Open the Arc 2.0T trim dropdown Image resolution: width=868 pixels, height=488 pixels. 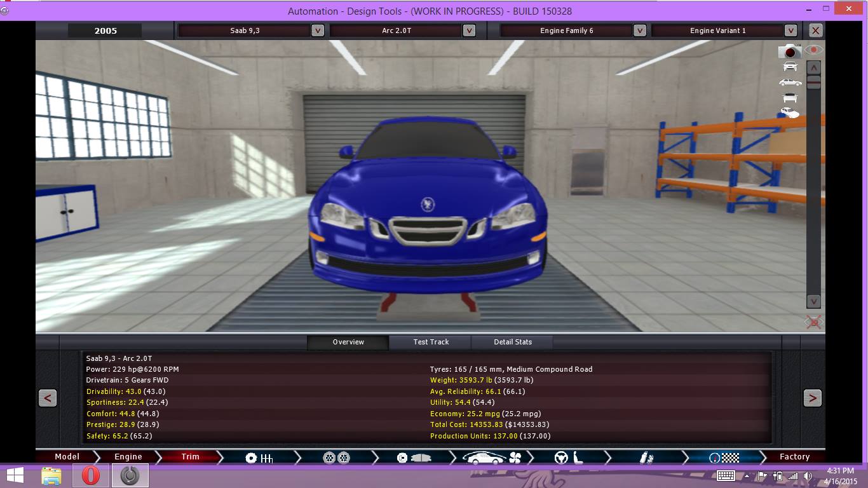469,30
